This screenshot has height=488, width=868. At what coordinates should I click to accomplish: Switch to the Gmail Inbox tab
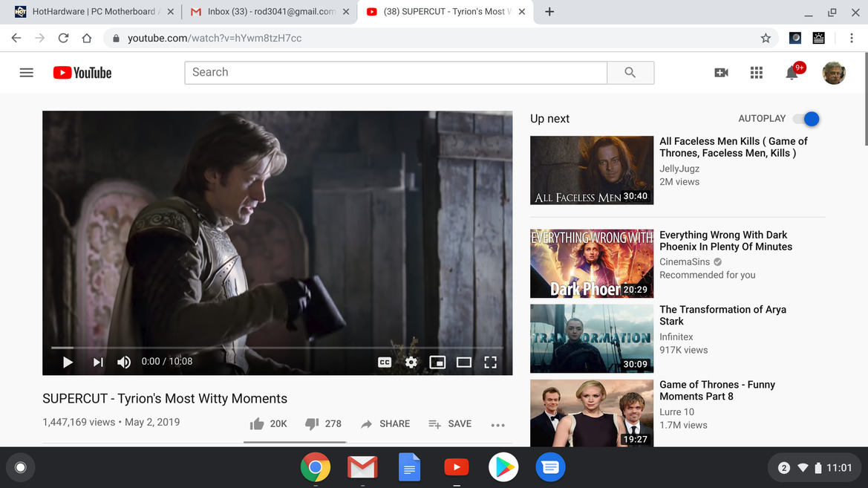[270, 12]
